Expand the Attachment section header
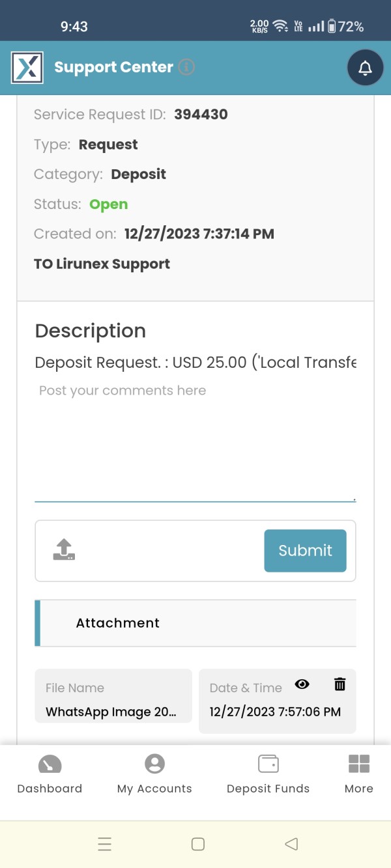Screen dimensions: 391x868 click(195, 623)
